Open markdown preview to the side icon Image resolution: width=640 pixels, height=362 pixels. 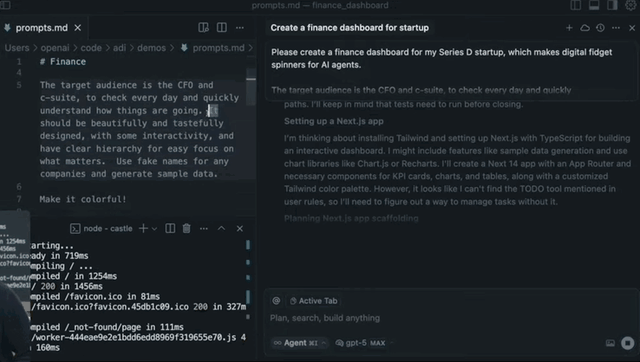(203, 27)
